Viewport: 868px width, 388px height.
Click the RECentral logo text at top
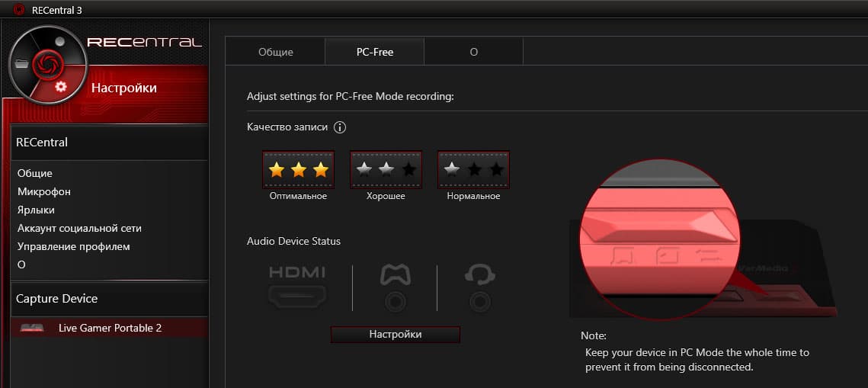click(145, 43)
